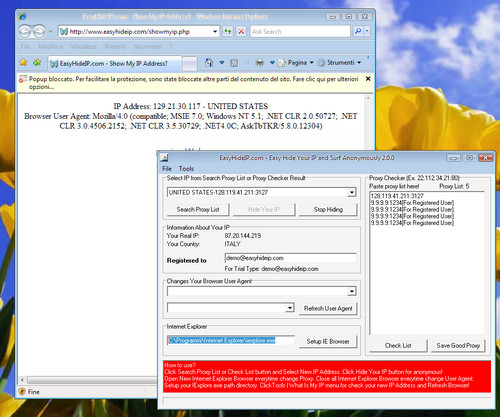
Task: Open the Strumenti menu in IE menu bar
Action: [148, 46]
